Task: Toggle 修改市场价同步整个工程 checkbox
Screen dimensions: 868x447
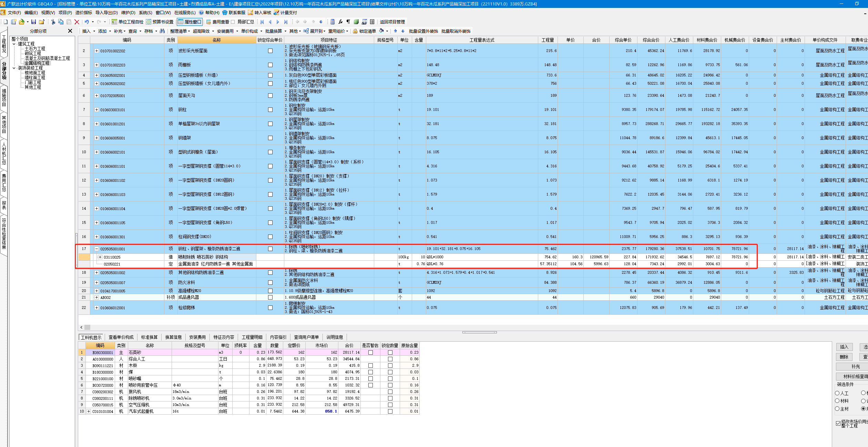Action: 838,423
